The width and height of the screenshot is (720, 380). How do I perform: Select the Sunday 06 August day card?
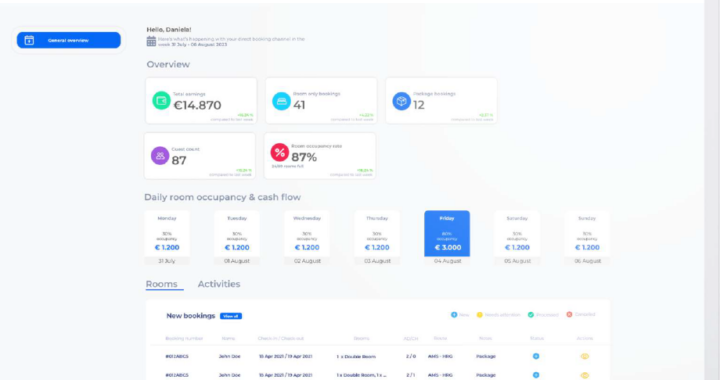[587, 238]
